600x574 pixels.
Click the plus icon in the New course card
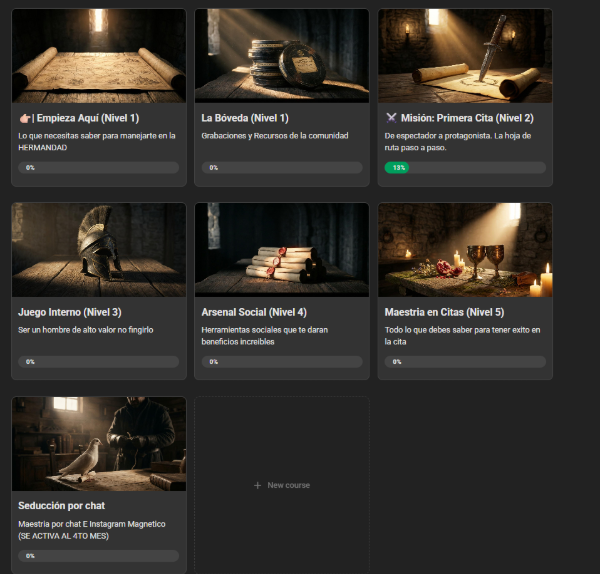pyautogui.click(x=257, y=485)
